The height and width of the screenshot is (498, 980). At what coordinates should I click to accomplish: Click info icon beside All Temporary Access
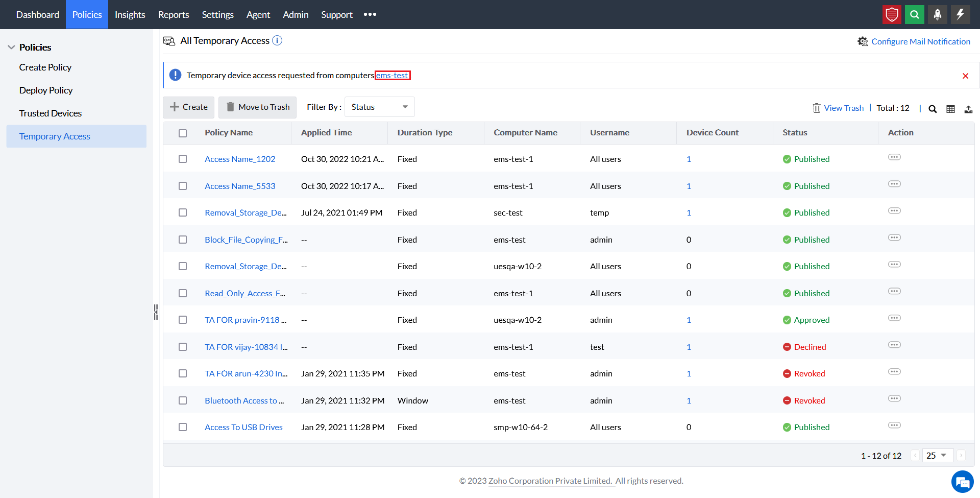(277, 41)
